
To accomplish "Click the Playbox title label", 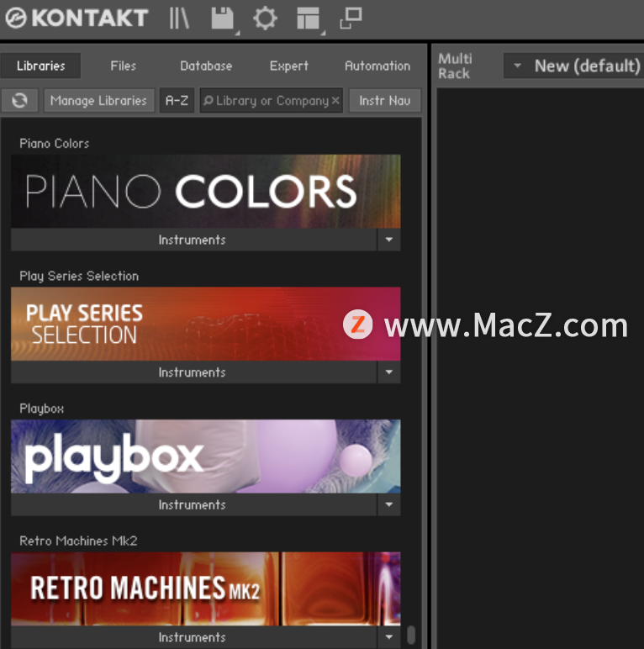I will coord(42,409).
